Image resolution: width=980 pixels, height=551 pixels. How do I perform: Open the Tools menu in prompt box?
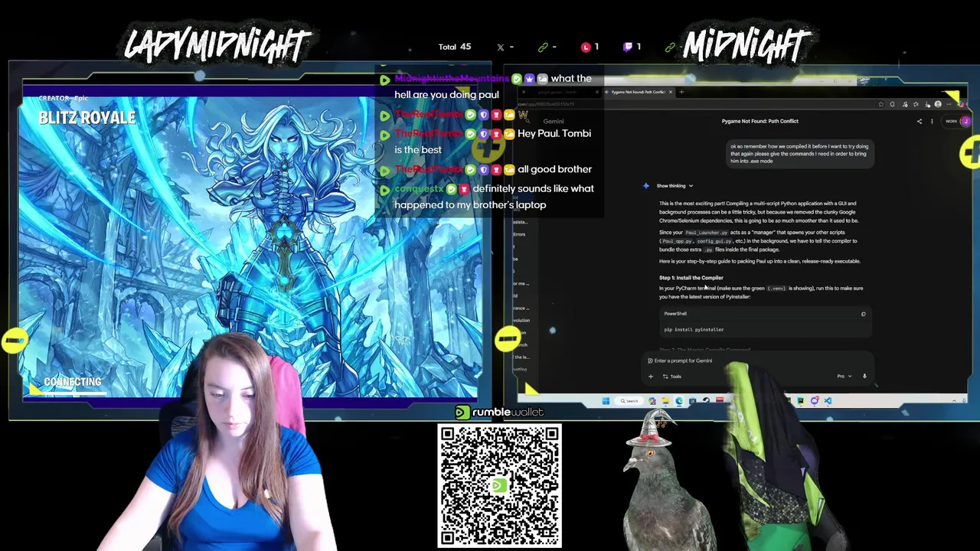point(671,376)
